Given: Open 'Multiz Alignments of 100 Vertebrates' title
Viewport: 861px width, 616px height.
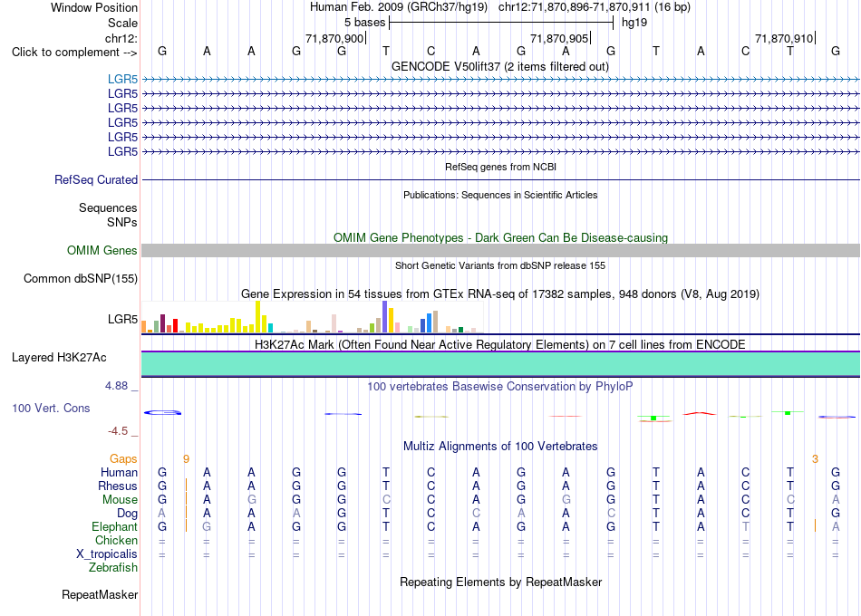Looking at the screenshot, I should pyautogui.click(x=500, y=447).
